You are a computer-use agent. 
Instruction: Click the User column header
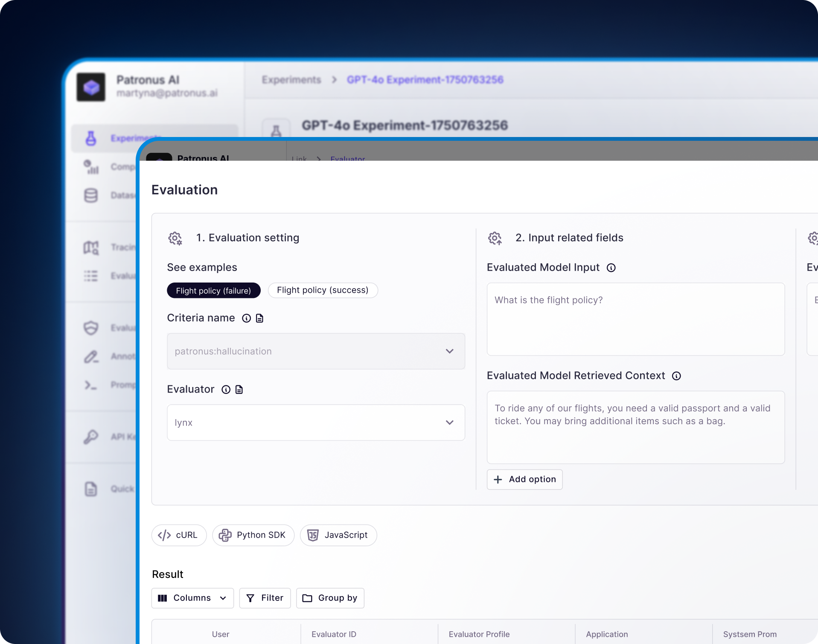221,634
